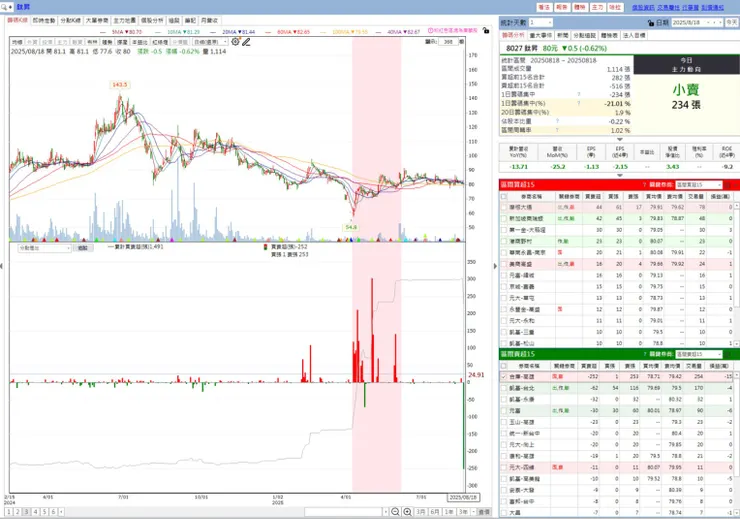Switch to the 主力地圖 tab
Screen dimensions: 740x519
point(125,20)
